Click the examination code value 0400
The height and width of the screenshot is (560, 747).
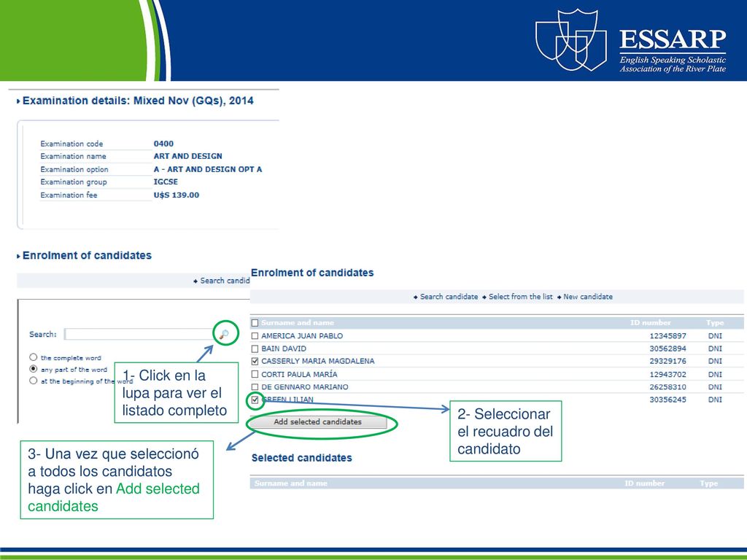point(163,144)
